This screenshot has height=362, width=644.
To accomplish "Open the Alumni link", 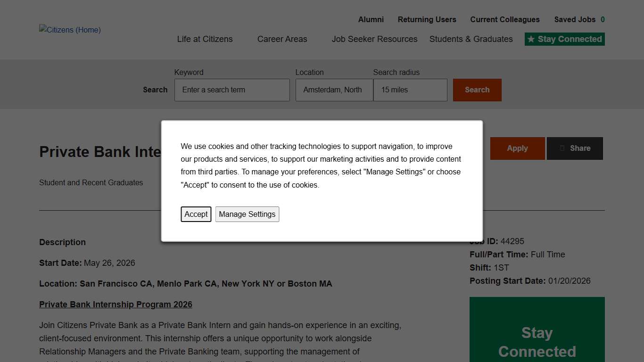I will [371, 20].
